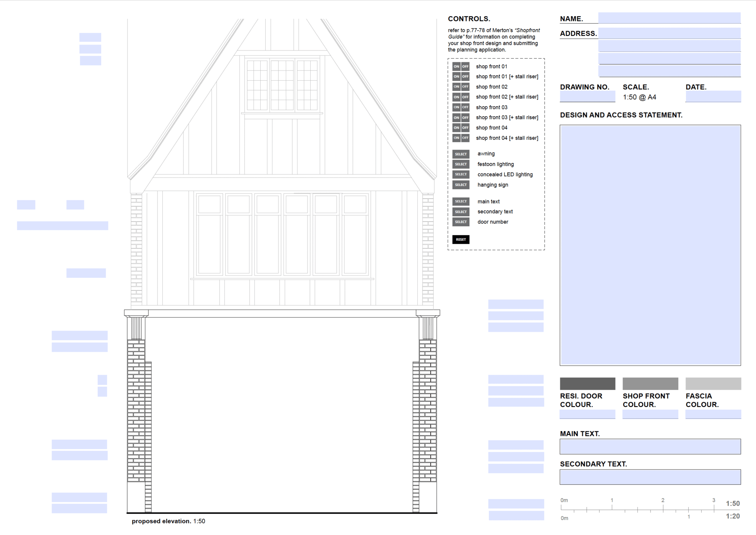Turn OFF shop front 03

click(465, 107)
